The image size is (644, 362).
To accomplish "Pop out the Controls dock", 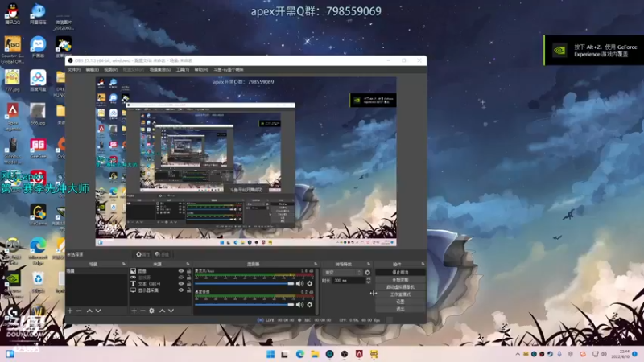I will click(x=423, y=264).
